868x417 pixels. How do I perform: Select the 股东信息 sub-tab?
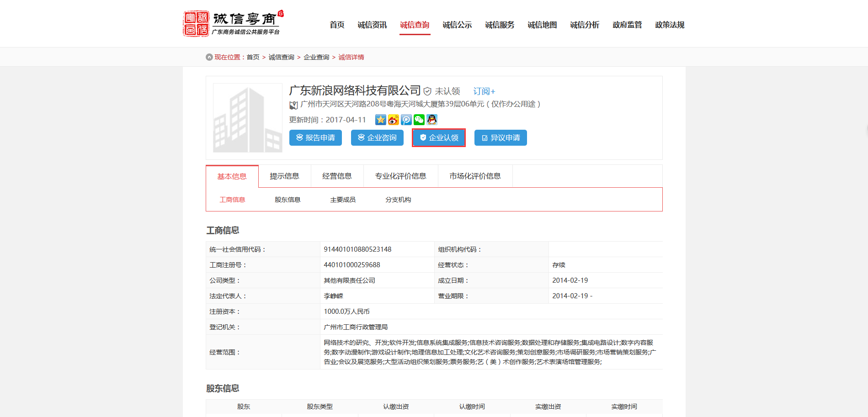click(288, 200)
